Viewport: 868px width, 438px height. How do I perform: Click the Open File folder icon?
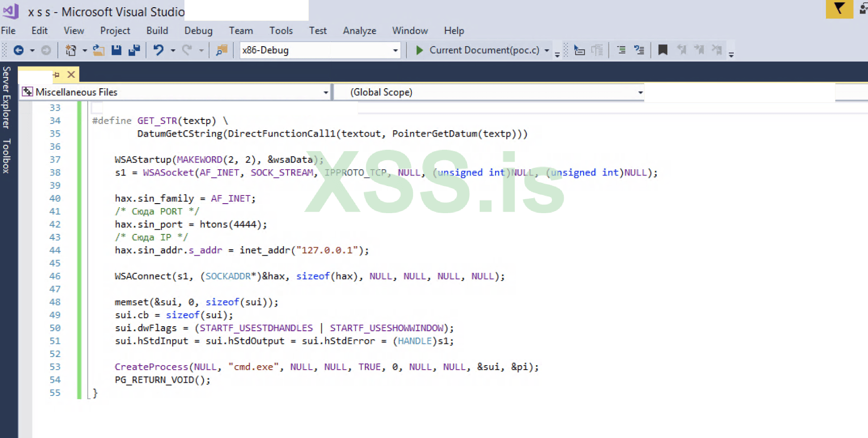coord(99,50)
